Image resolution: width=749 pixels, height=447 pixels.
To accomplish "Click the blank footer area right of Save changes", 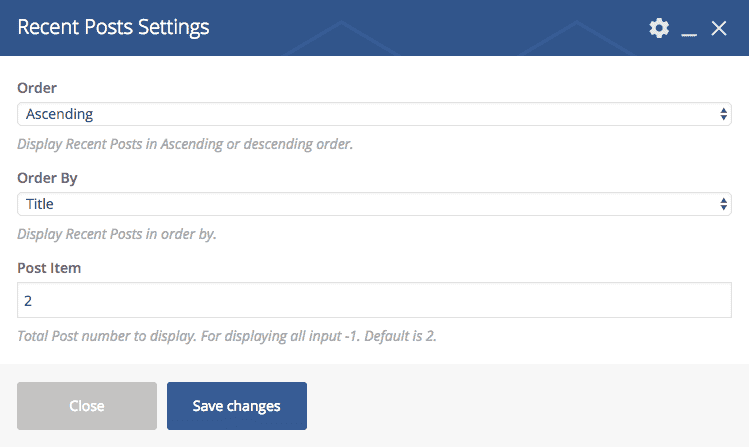I will 520,406.
